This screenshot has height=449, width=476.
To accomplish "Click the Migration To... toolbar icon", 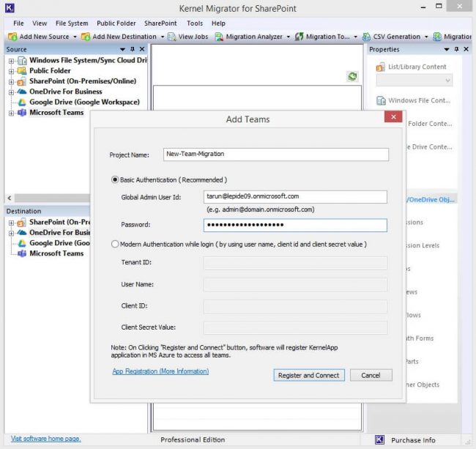I will (x=300, y=37).
